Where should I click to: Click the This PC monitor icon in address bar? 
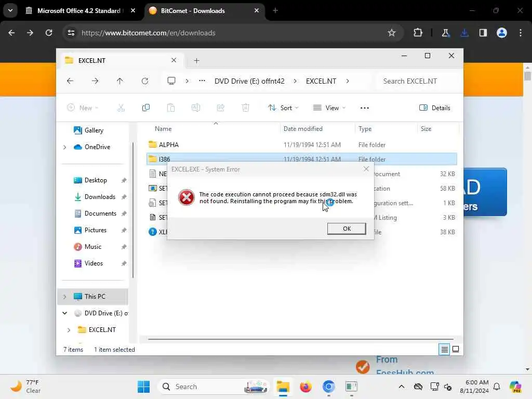coord(171,81)
